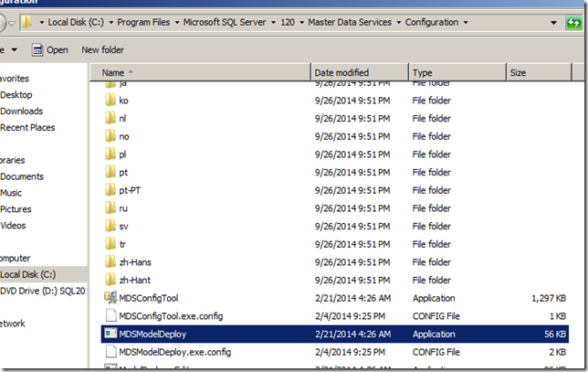The width and height of the screenshot is (588, 372).
Task: Click the MDSModelDeploy application icon
Action: (110, 335)
